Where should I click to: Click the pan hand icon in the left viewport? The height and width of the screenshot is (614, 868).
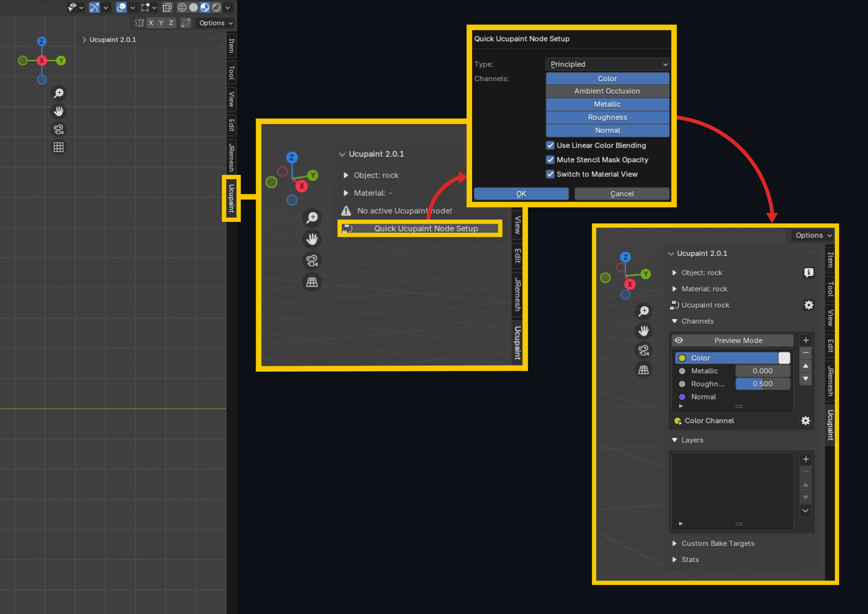coord(59,111)
